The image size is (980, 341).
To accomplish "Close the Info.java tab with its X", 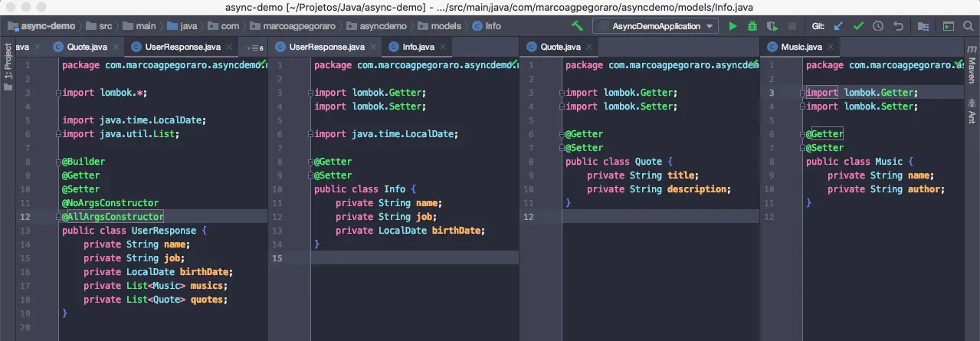I will [444, 48].
